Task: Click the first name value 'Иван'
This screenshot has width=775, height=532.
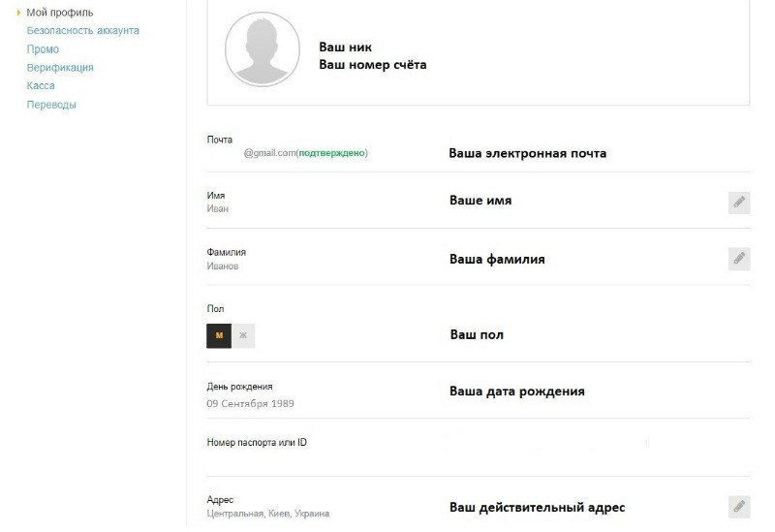Action: click(218, 208)
